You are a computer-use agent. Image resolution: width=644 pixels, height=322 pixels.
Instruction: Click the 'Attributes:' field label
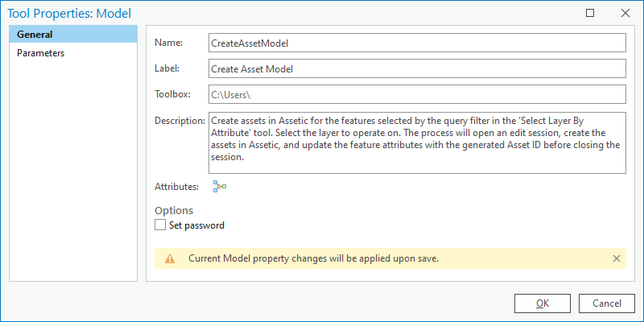(176, 187)
